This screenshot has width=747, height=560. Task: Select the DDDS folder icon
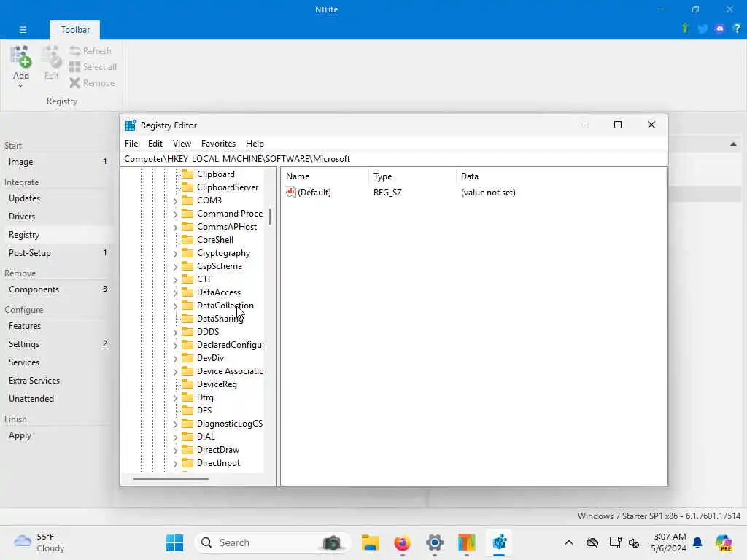(x=187, y=332)
